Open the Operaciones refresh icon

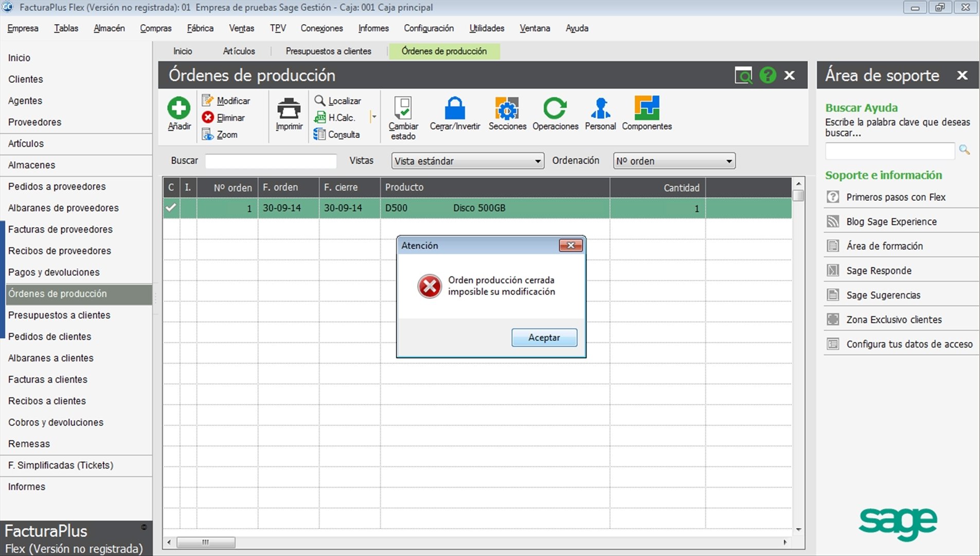[555, 108]
